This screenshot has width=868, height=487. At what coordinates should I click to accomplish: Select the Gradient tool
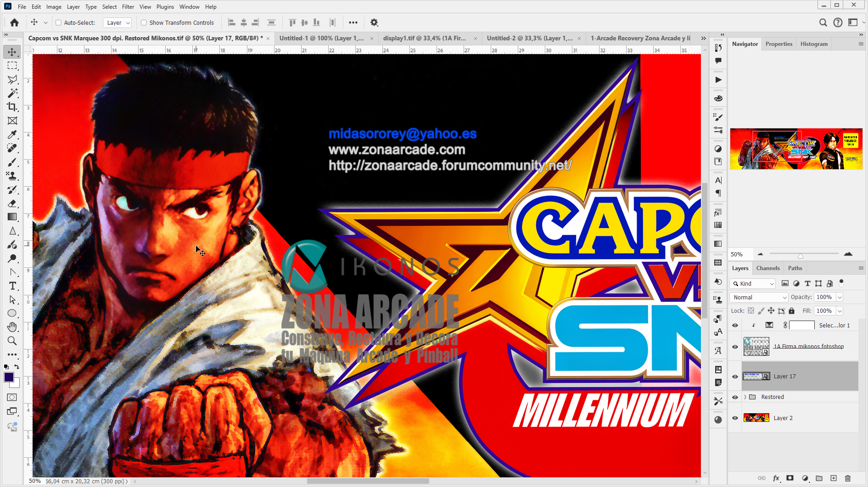(x=12, y=217)
